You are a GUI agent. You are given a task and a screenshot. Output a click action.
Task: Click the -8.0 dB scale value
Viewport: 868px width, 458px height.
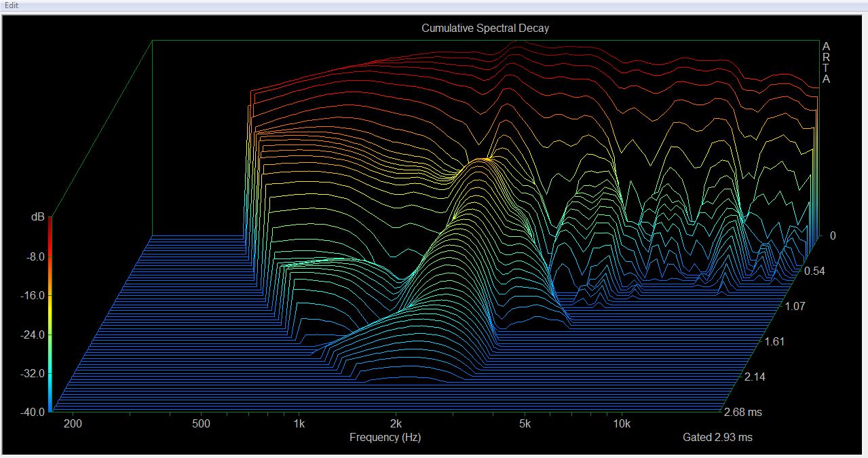point(36,257)
